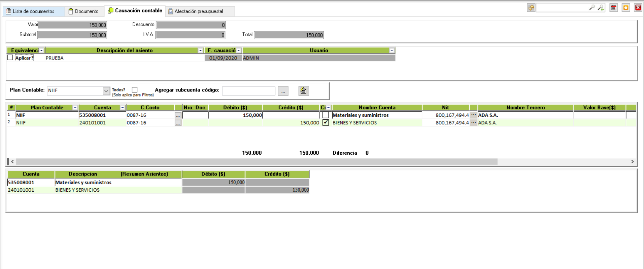Open Descripción del asiento column filter

tap(200, 50)
